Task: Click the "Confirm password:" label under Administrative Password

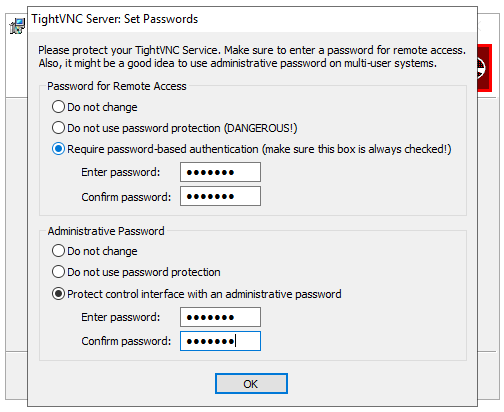Action: coord(126,341)
